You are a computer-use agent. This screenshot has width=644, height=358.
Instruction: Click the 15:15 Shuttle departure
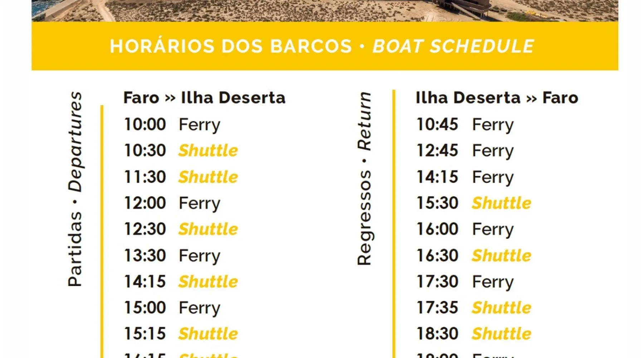coord(181,334)
